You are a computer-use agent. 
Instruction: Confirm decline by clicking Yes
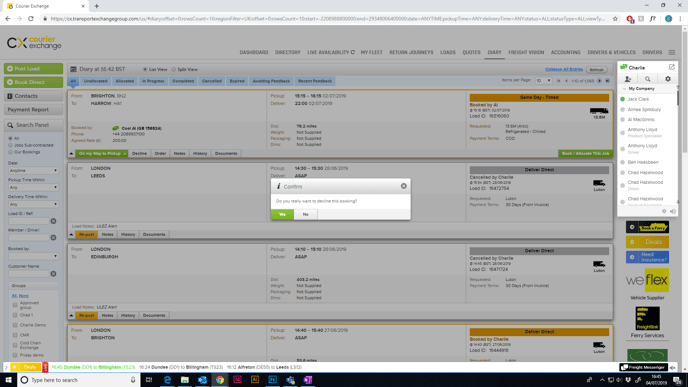tap(282, 214)
